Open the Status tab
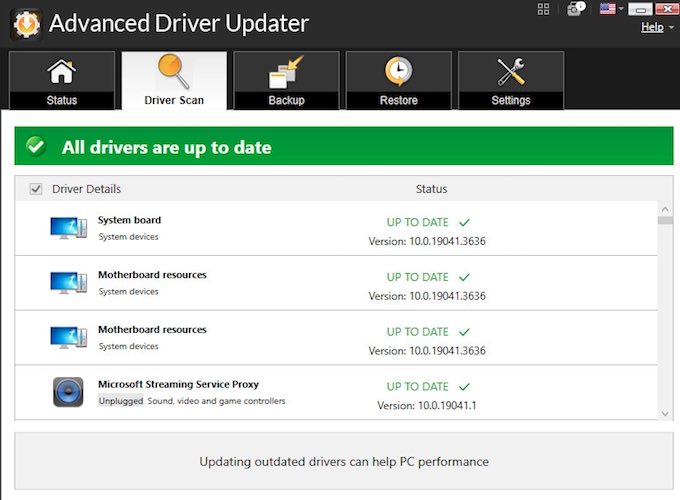 (x=62, y=80)
